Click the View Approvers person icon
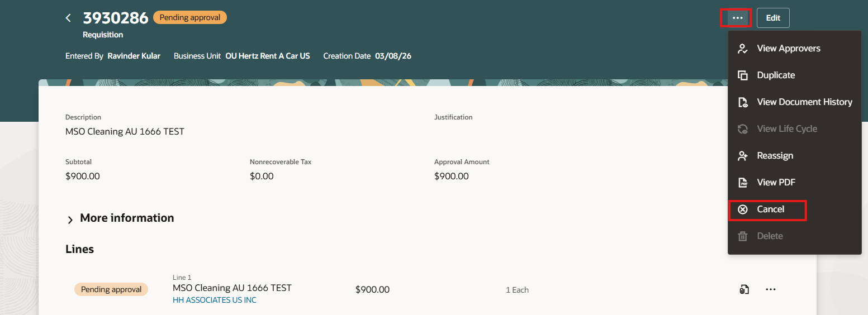 pos(742,49)
